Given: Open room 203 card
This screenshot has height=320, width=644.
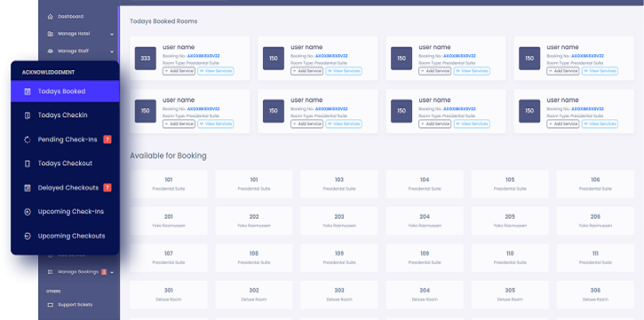Looking at the screenshot, I should click(x=339, y=221).
